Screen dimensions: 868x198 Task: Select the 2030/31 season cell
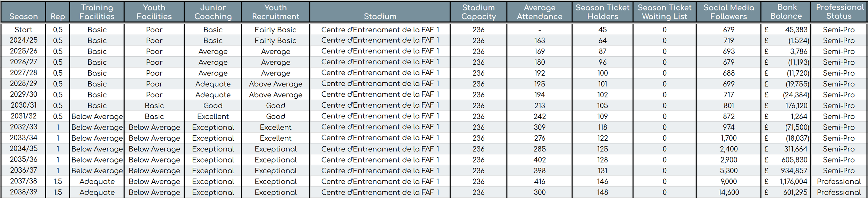[23, 105]
